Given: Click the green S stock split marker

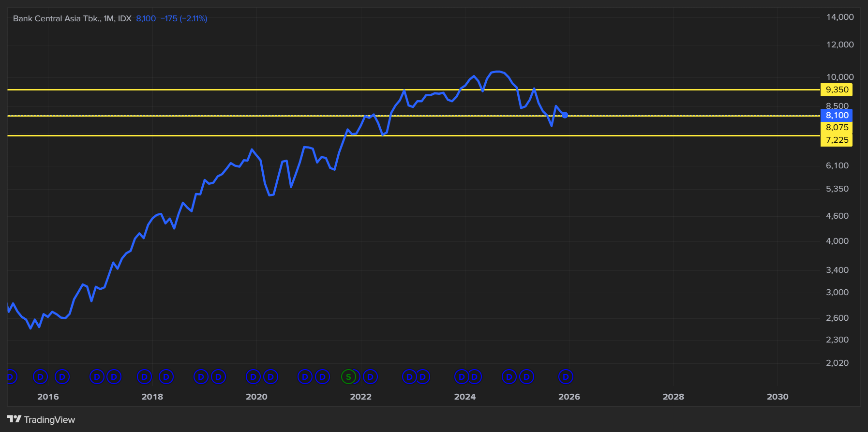Looking at the screenshot, I should [348, 377].
